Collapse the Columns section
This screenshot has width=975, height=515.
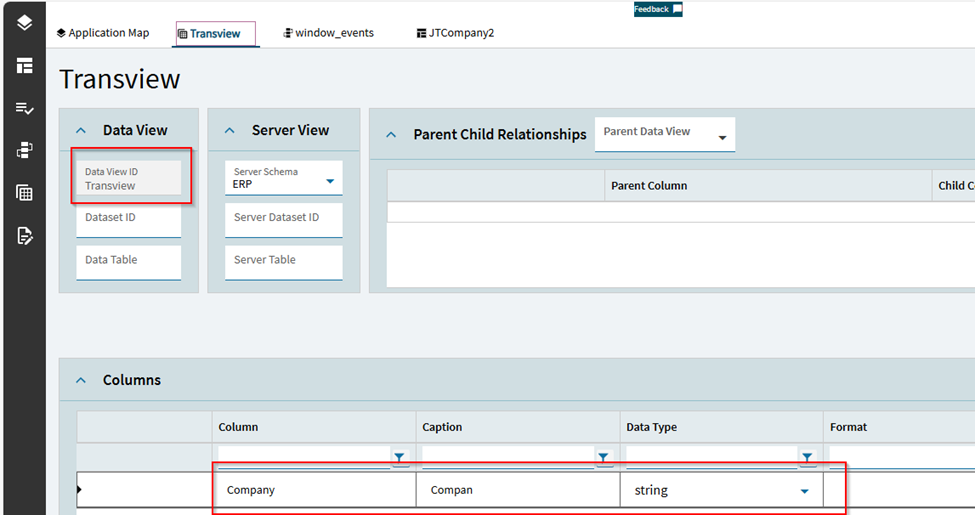[x=81, y=380]
